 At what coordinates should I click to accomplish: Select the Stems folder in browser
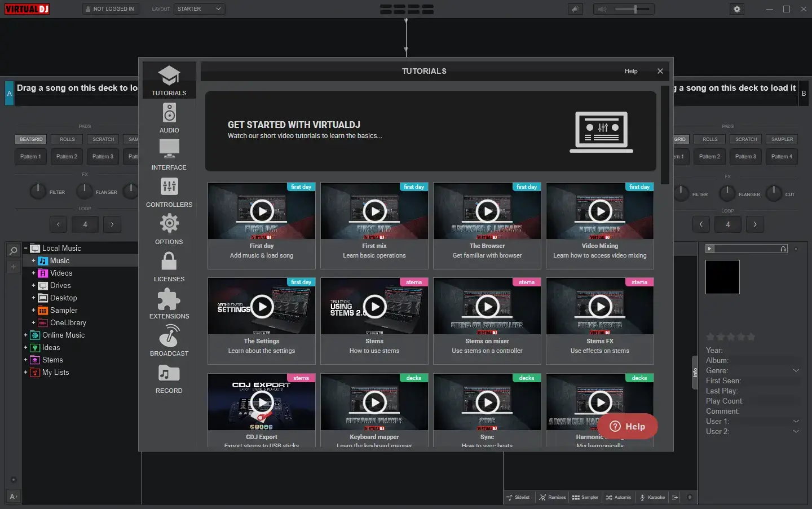pyautogui.click(x=52, y=360)
